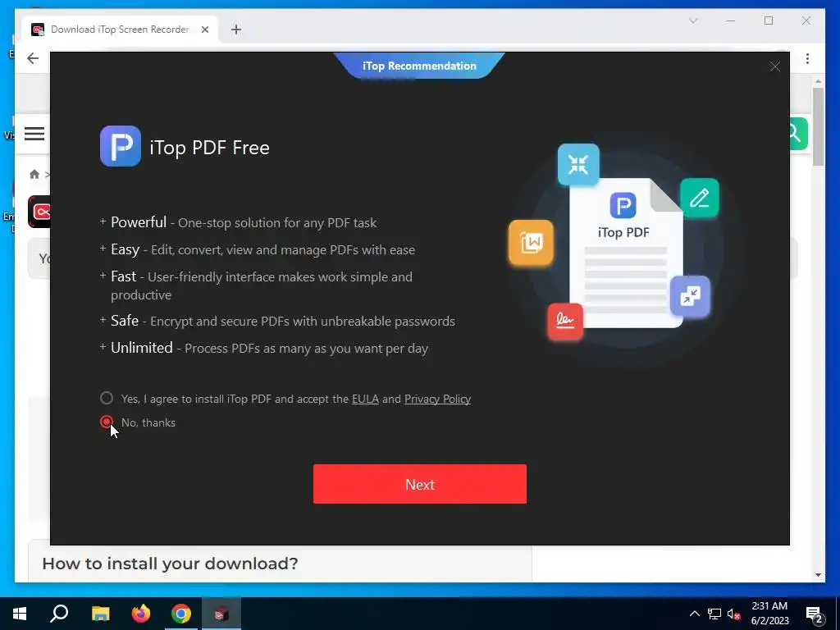This screenshot has height=630, width=840.
Task: Open File Explorer from the taskbar
Action: (100, 614)
